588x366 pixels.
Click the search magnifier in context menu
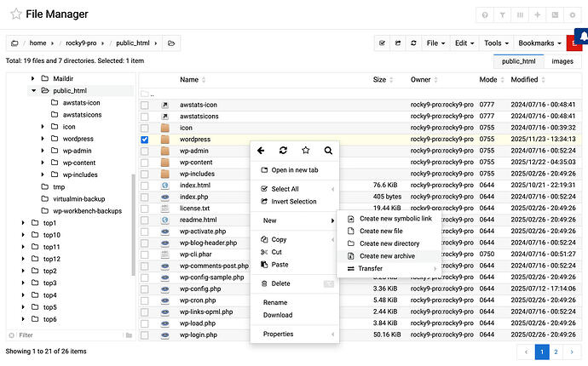pyautogui.click(x=327, y=151)
